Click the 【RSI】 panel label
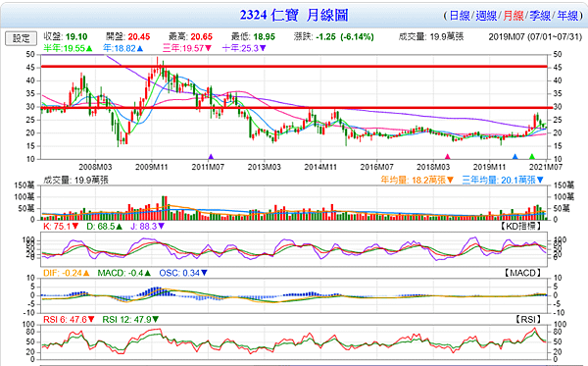The width and height of the screenshot is (588, 366). pos(527,320)
